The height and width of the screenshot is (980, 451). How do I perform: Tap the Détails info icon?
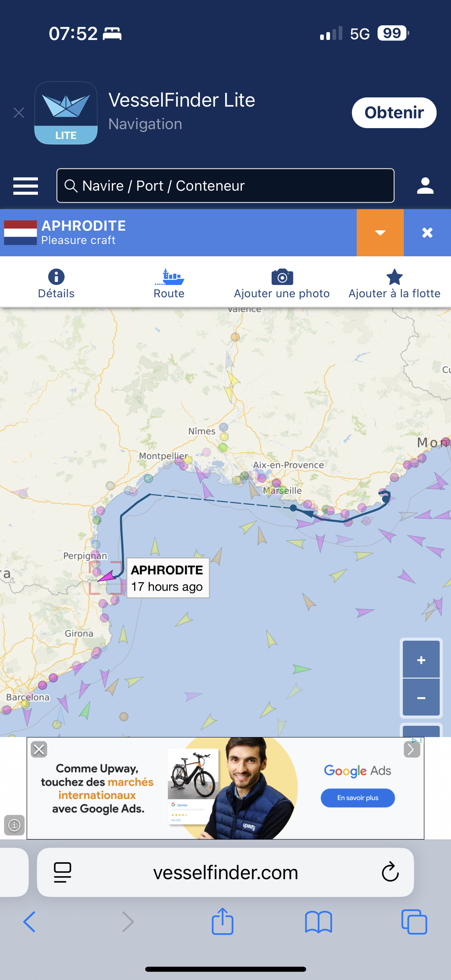56,277
